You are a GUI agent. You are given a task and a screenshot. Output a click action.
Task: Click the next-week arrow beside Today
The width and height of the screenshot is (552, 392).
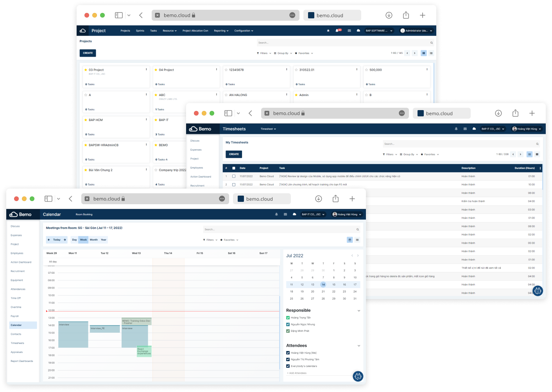[65, 240]
